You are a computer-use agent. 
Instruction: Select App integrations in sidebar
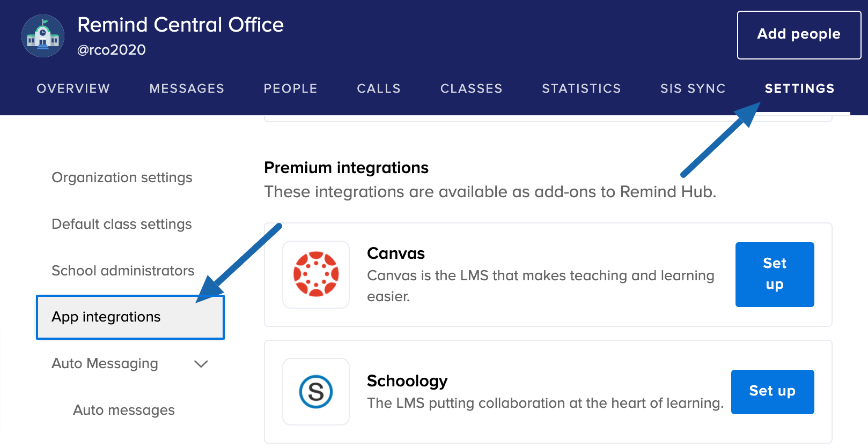tap(130, 317)
